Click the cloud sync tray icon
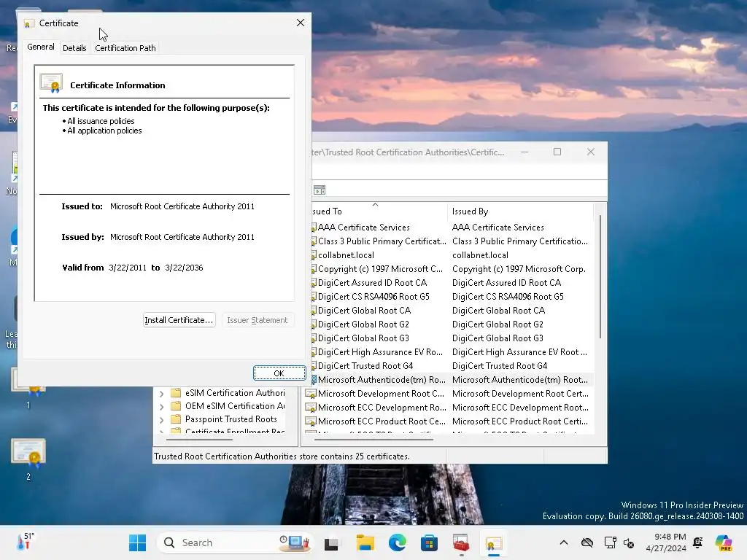 point(587,542)
